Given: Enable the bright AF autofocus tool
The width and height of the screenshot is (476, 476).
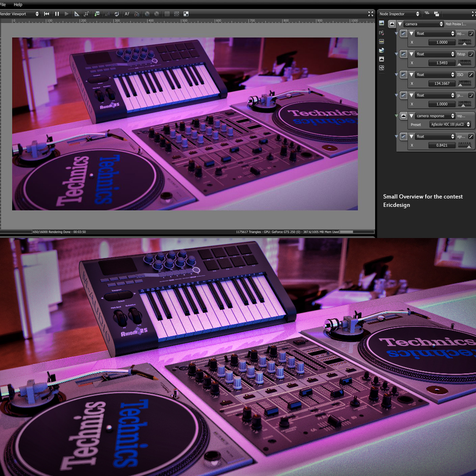Looking at the screenshot, I should click(127, 13).
